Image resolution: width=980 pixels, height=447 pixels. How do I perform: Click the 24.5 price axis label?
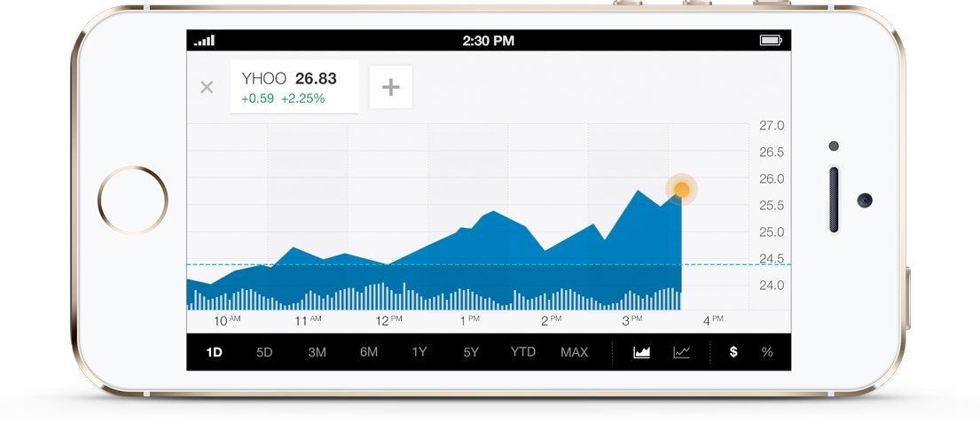point(772,259)
